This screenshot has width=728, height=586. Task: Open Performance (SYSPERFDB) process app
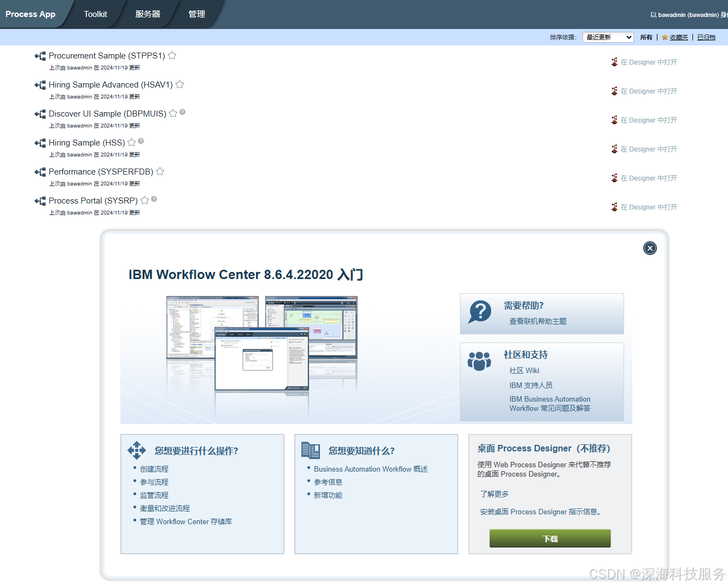pyautogui.click(x=101, y=172)
